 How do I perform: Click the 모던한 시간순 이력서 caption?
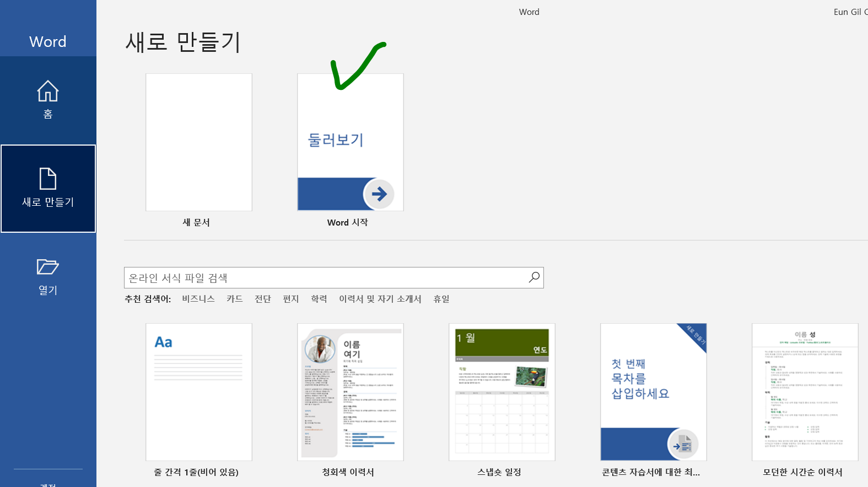click(803, 472)
